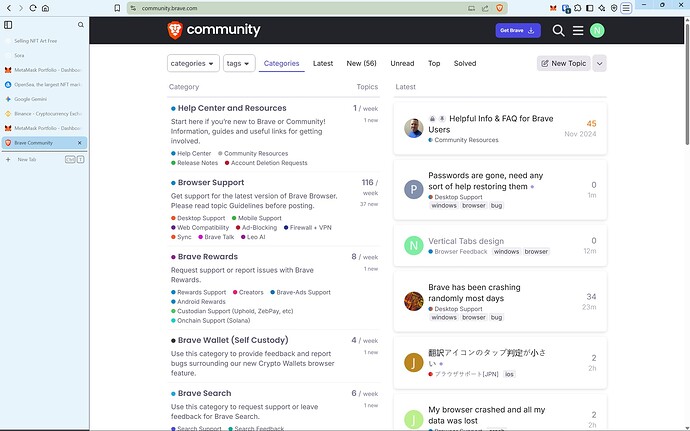This screenshot has height=431, width=690.
Task: Click the share icon in the address bar
Action: tap(485, 8)
